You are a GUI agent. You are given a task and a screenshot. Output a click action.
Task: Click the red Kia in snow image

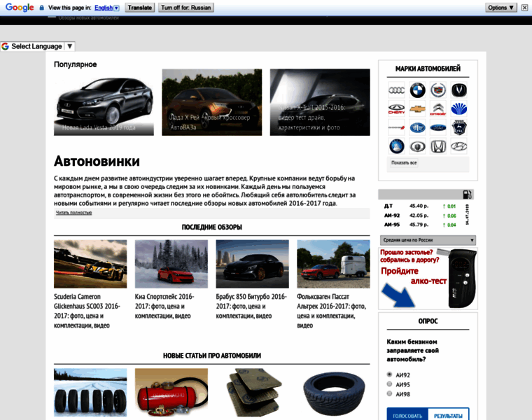click(x=171, y=265)
